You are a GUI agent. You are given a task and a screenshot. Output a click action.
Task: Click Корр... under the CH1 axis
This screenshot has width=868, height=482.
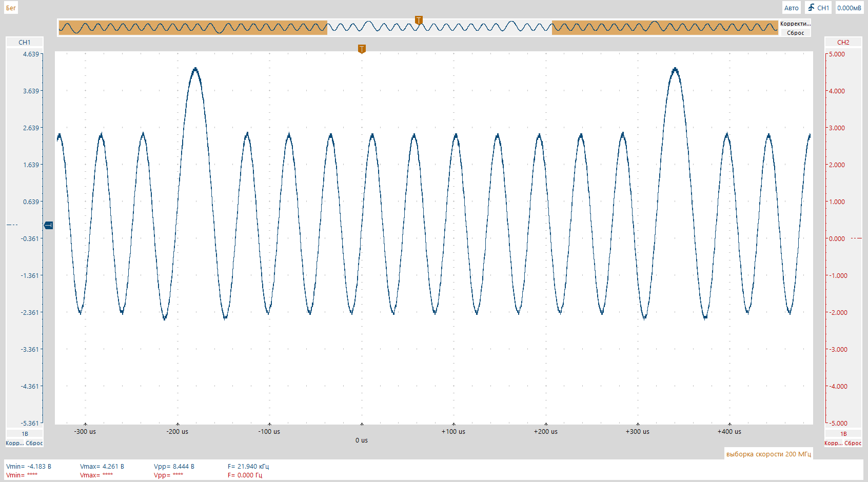point(14,443)
